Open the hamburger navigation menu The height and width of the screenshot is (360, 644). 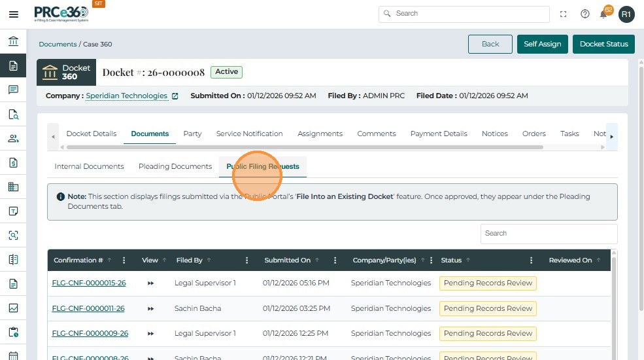click(13, 14)
